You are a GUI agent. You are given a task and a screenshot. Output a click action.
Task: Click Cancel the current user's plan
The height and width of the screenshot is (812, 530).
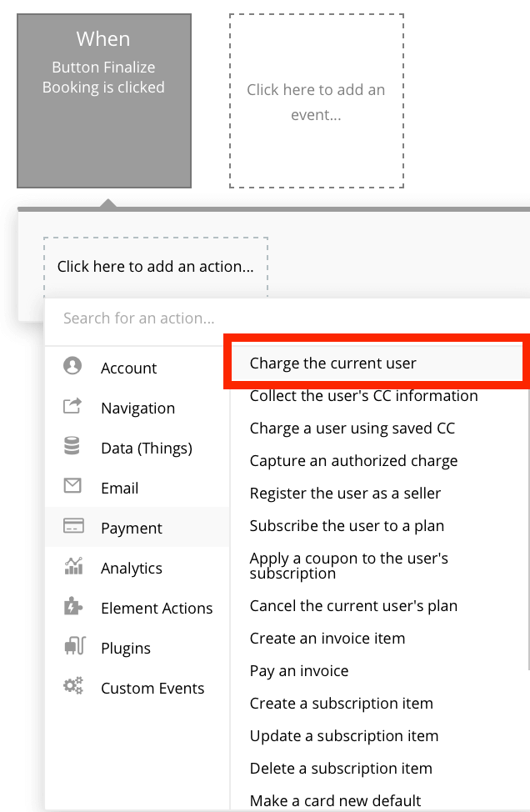(x=354, y=606)
